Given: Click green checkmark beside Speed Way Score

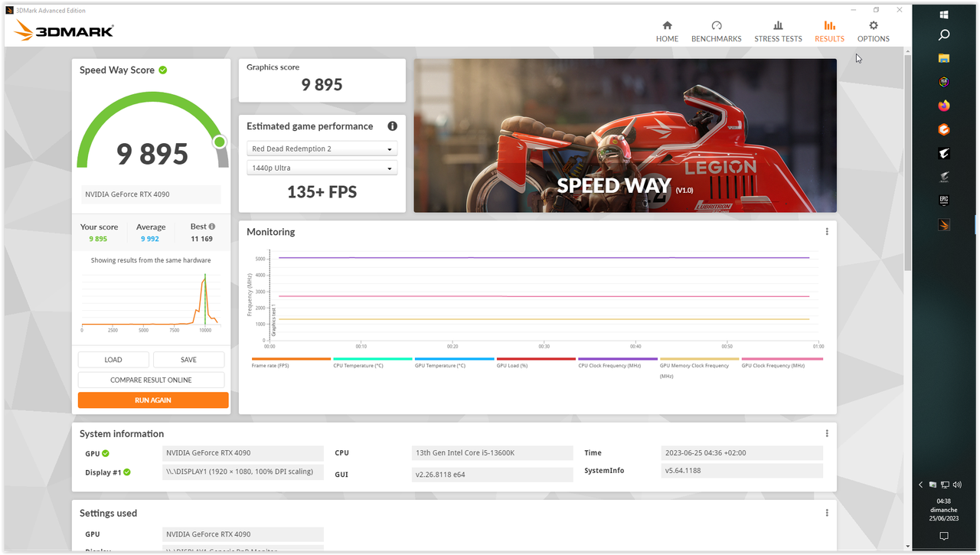Looking at the screenshot, I should (x=163, y=70).
